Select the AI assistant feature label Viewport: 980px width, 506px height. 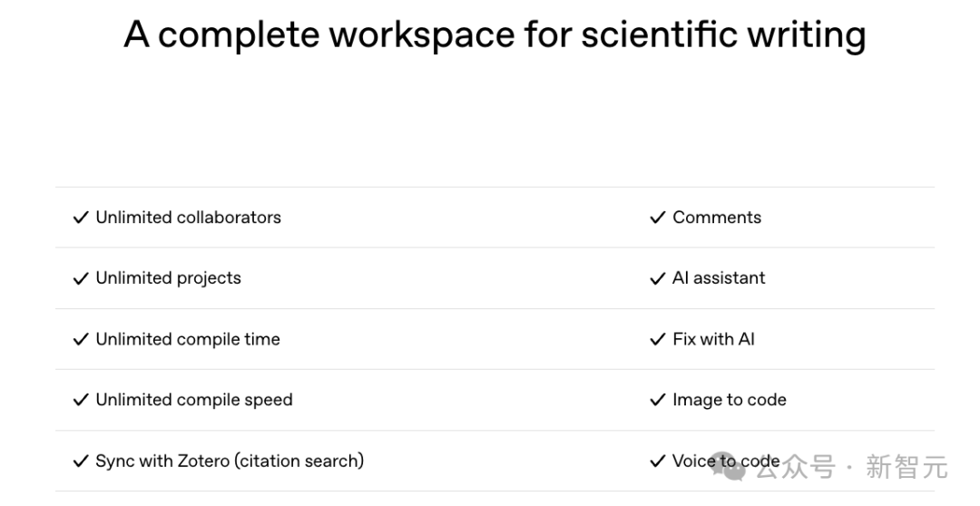[x=719, y=278]
